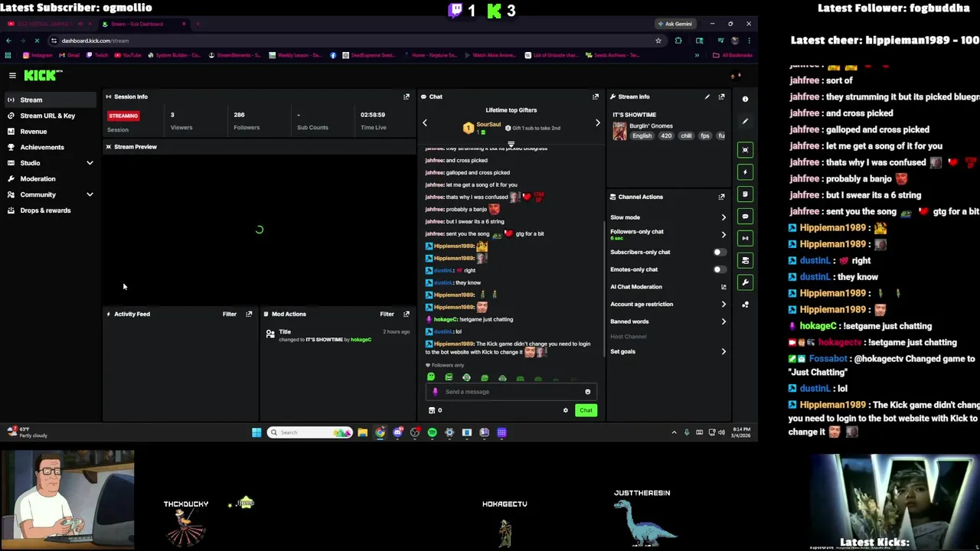This screenshot has height=551, width=980.
Task: Toggle Subscribers-only chat switch
Action: pyautogui.click(x=718, y=252)
